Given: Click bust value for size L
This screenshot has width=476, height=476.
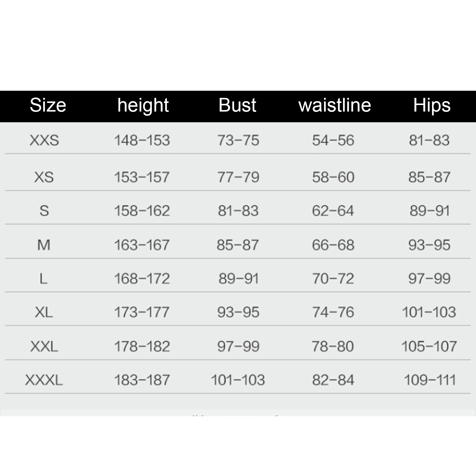Looking at the screenshot, I should tap(238, 279).
